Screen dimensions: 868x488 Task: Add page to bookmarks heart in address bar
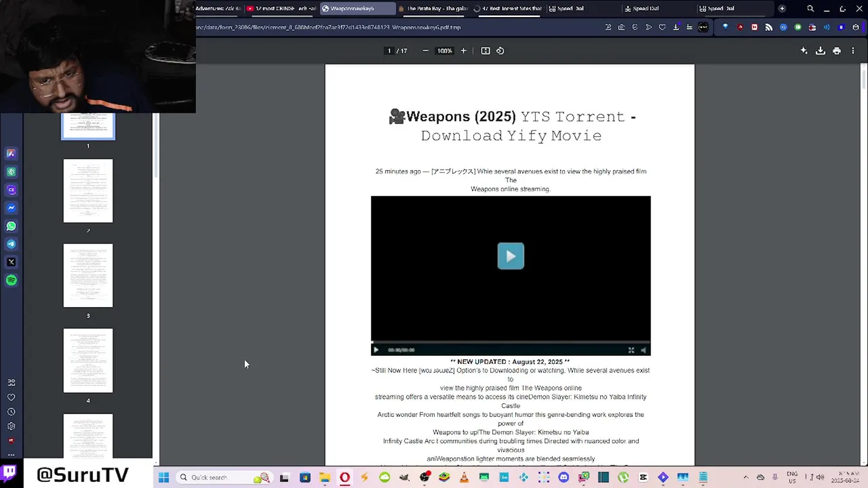pyautogui.click(x=663, y=28)
